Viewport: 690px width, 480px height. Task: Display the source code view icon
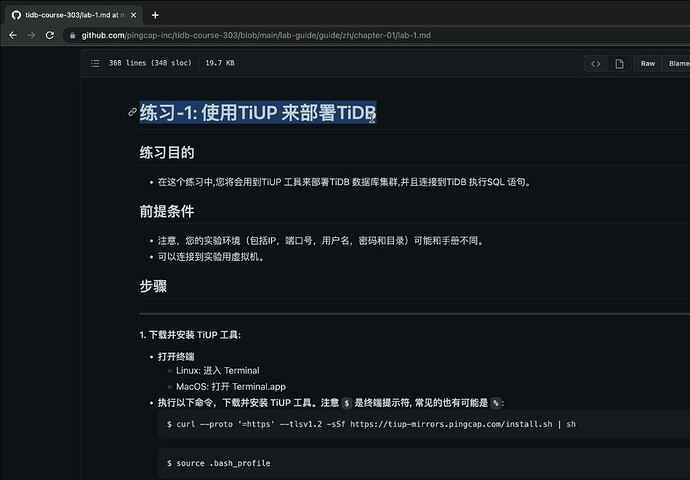[595, 64]
